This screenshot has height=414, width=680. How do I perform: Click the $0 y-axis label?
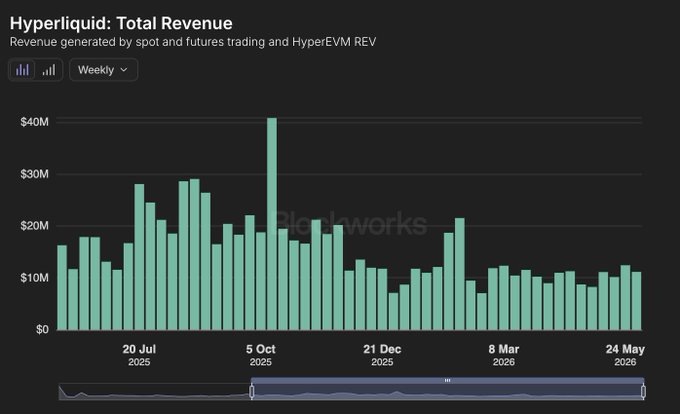click(x=42, y=329)
